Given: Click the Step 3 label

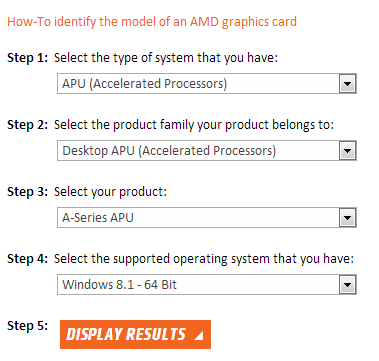Looking at the screenshot, I should point(28,192).
